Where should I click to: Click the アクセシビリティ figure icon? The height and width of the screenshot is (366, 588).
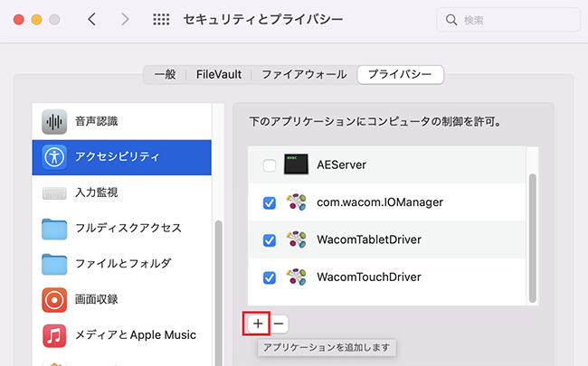(x=54, y=157)
